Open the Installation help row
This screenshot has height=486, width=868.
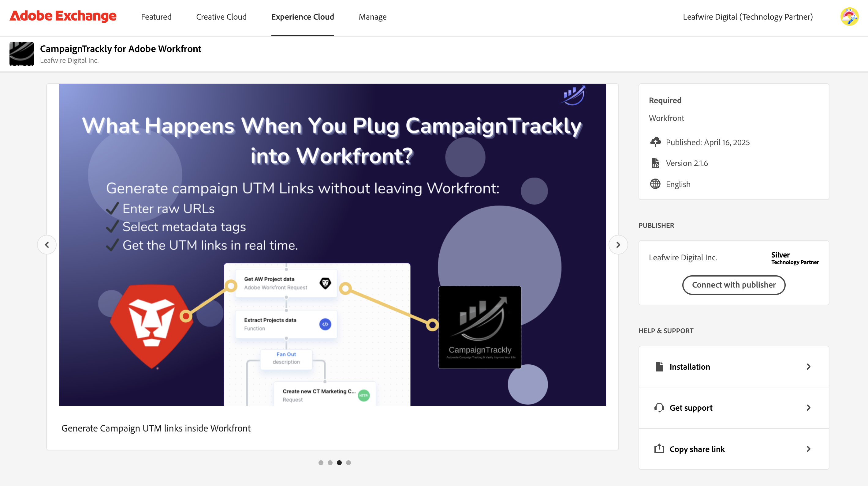(x=734, y=367)
